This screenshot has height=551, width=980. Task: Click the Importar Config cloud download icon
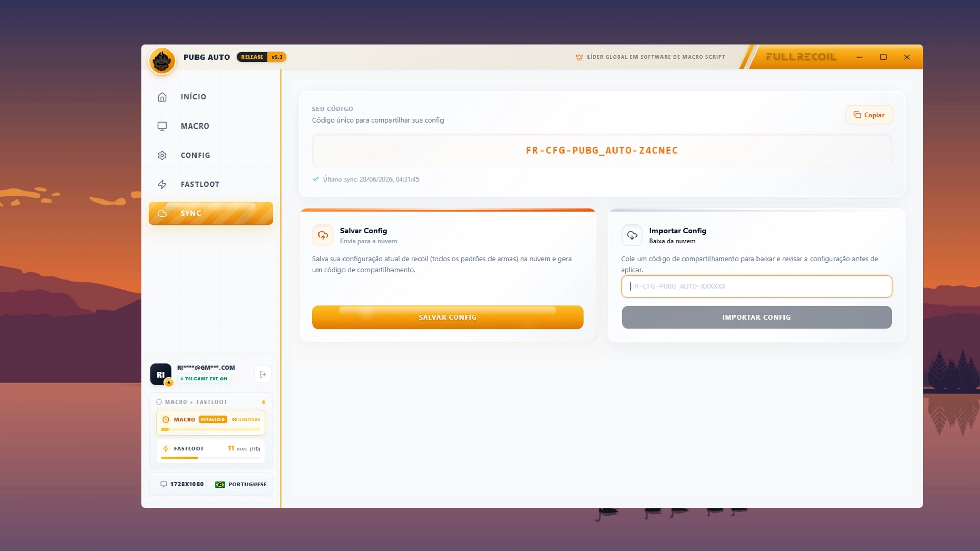pos(632,235)
